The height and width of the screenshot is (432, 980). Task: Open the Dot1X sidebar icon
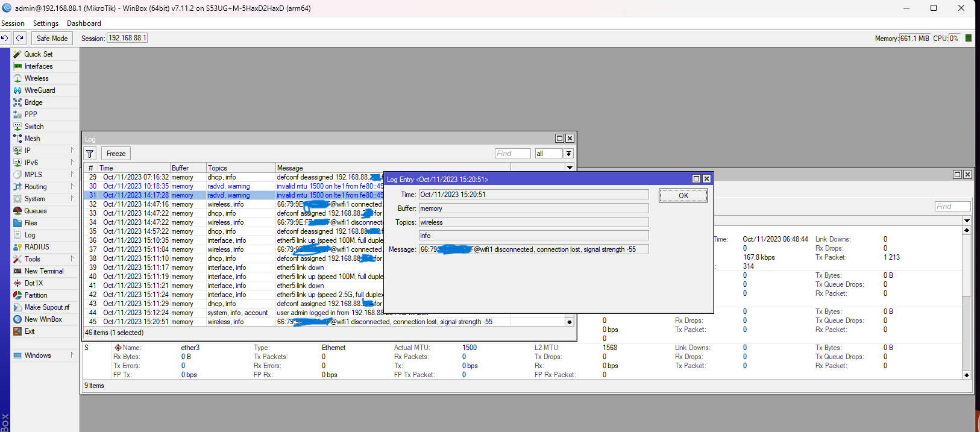(x=17, y=283)
